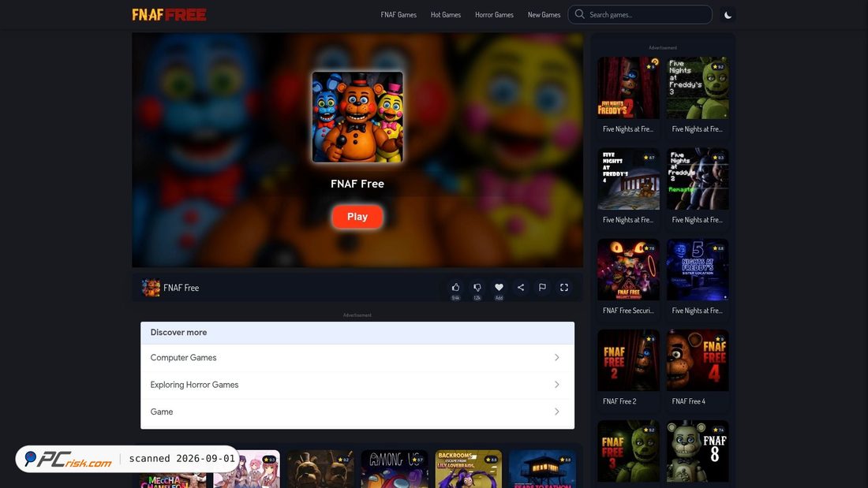Expand Computer Games chevron
This screenshot has width=868, height=488.
coord(557,357)
